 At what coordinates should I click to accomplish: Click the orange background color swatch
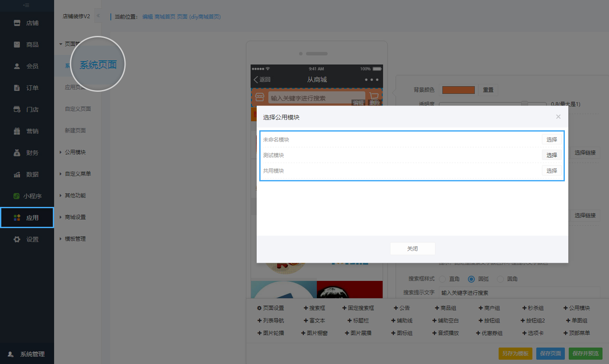coord(458,90)
